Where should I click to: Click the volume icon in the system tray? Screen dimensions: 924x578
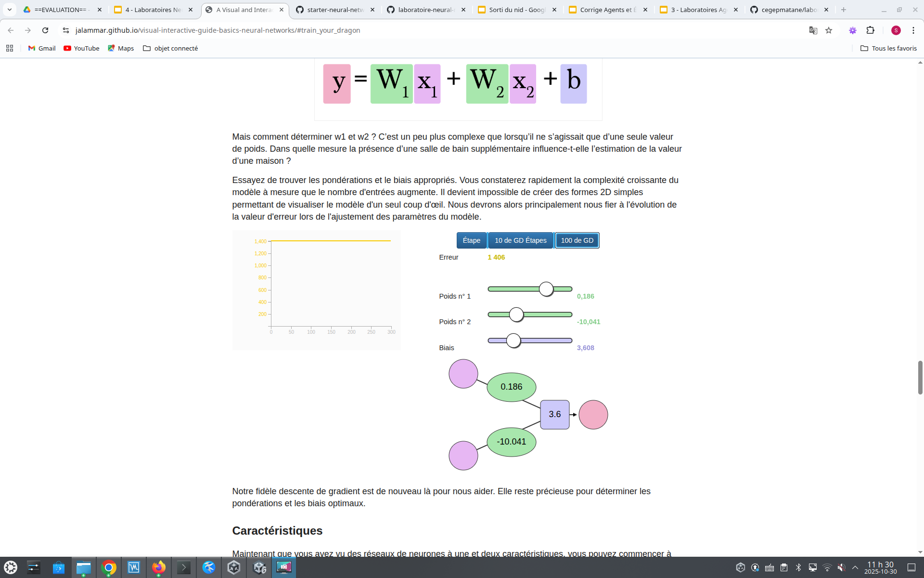(x=841, y=567)
